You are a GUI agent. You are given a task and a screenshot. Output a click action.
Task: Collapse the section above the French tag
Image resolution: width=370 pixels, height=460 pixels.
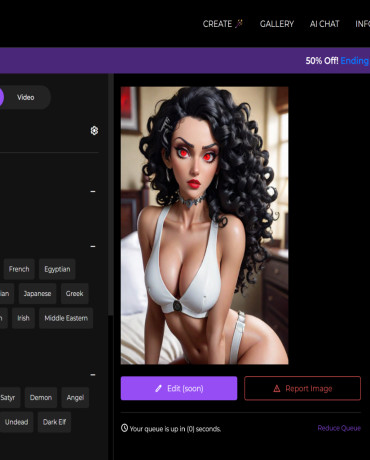93,246
